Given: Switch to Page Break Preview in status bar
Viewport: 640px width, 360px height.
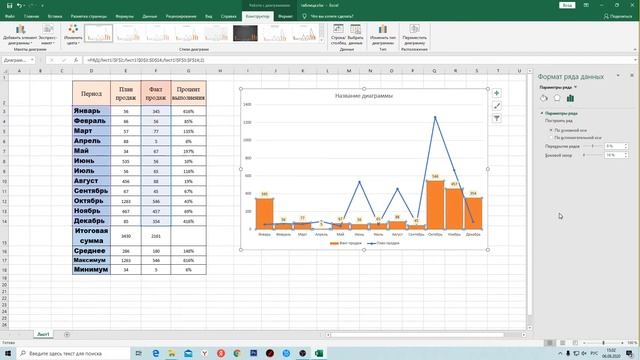Looking at the screenshot, I should tap(575, 343).
